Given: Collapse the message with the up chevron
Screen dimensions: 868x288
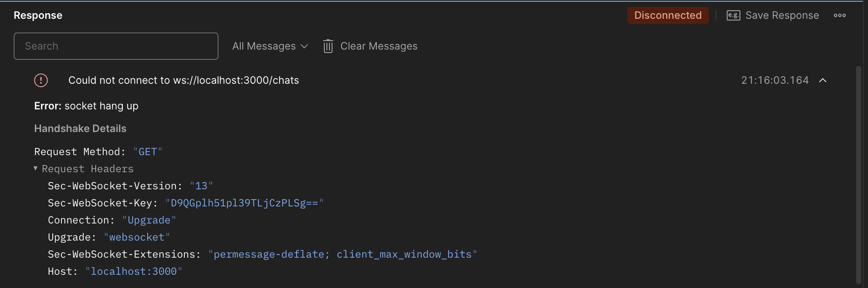Looking at the screenshot, I should [823, 80].
